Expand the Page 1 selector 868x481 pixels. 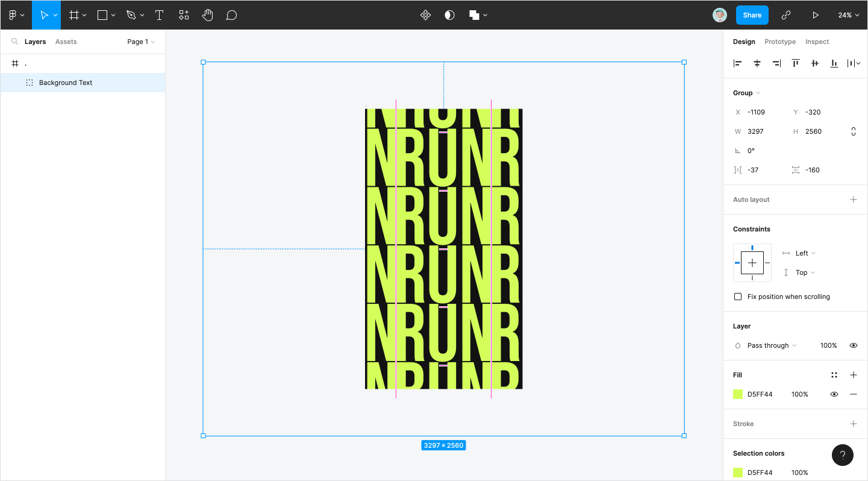[141, 42]
